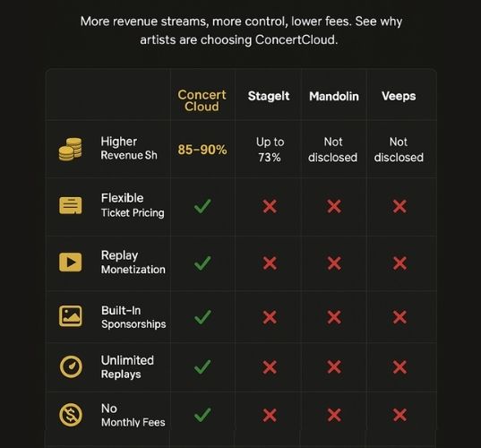Click Veeps' red X for Unlimited Replays

(399, 367)
